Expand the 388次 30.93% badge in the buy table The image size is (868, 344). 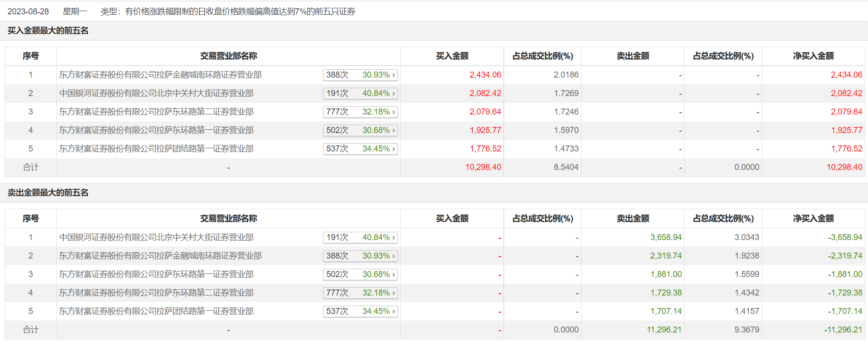(361, 75)
